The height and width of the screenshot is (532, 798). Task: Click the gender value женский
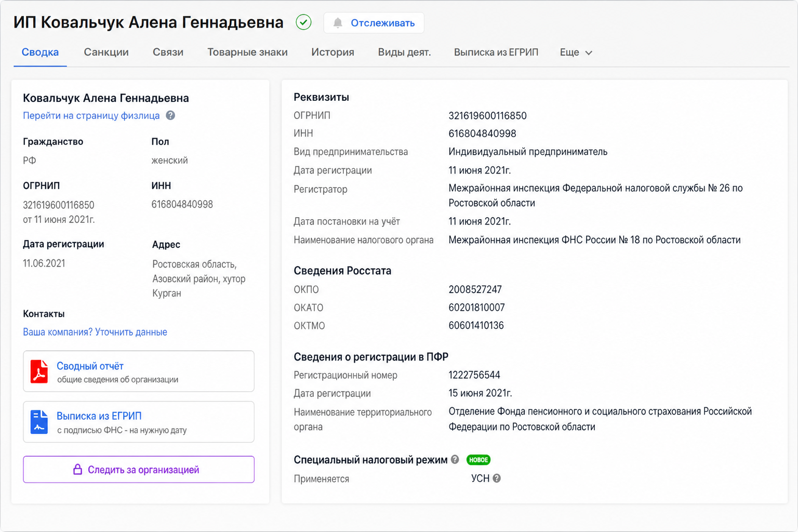(x=169, y=161)
